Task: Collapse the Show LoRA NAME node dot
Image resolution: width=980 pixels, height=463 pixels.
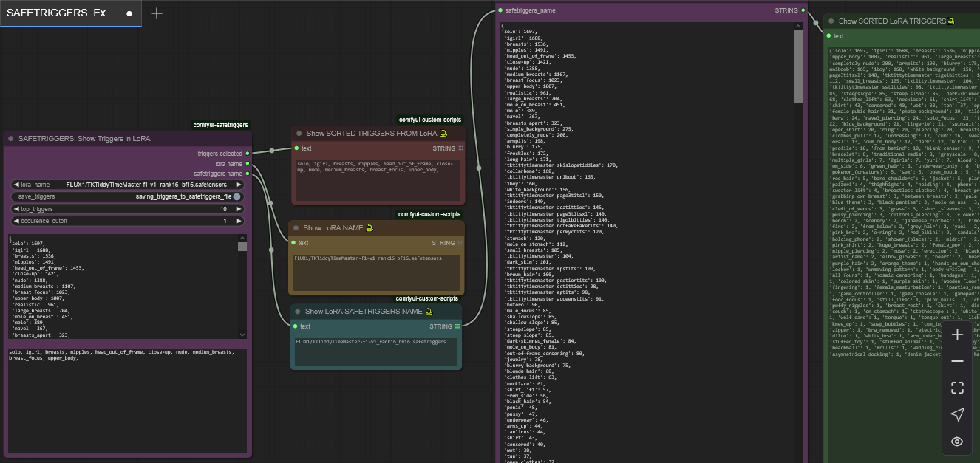Action: coord(296,228)
